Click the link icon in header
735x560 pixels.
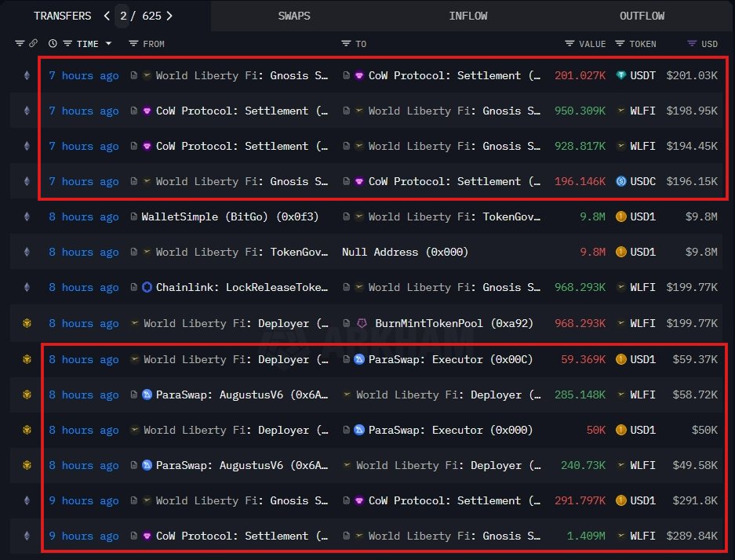(x=33, y=44)
